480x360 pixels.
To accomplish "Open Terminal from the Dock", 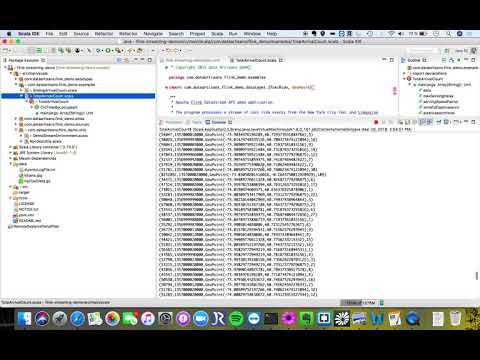I will (x=271, y=319).
